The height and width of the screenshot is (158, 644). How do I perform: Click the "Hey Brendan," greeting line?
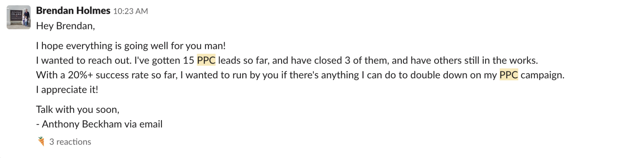tap(65, 26)
